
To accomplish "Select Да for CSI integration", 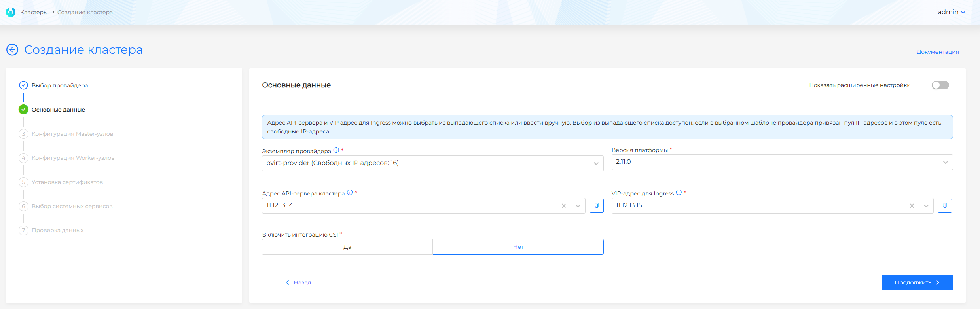I will coord(347,247).
